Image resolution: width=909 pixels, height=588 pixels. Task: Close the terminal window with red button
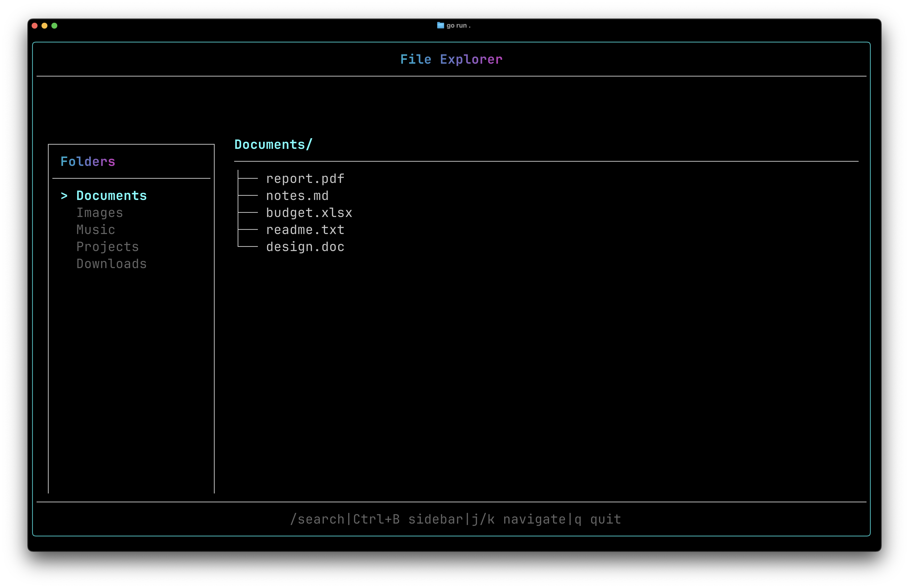pos(34,26)
